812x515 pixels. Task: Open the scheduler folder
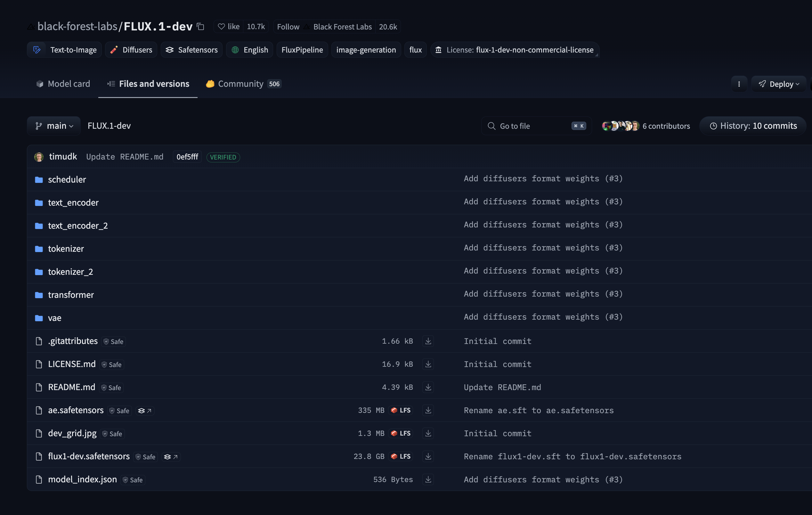(x=67, y=179)
